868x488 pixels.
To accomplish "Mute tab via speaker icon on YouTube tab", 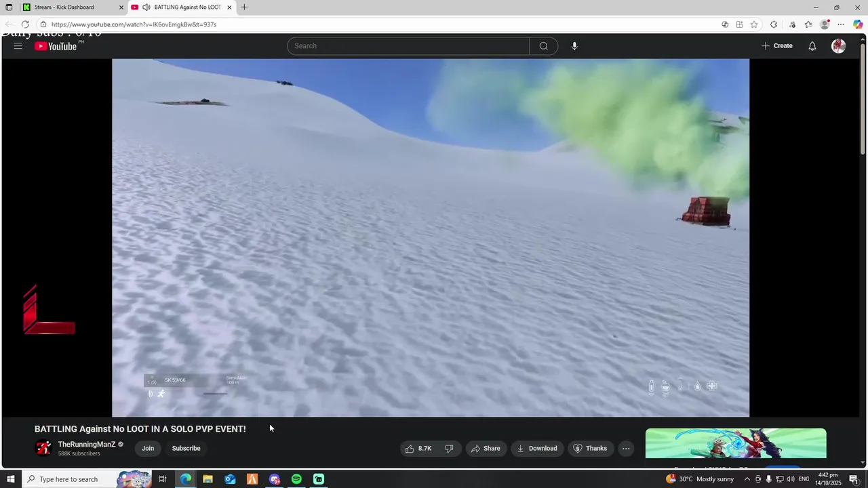I will pyautogui.click(x=146, y=7).
